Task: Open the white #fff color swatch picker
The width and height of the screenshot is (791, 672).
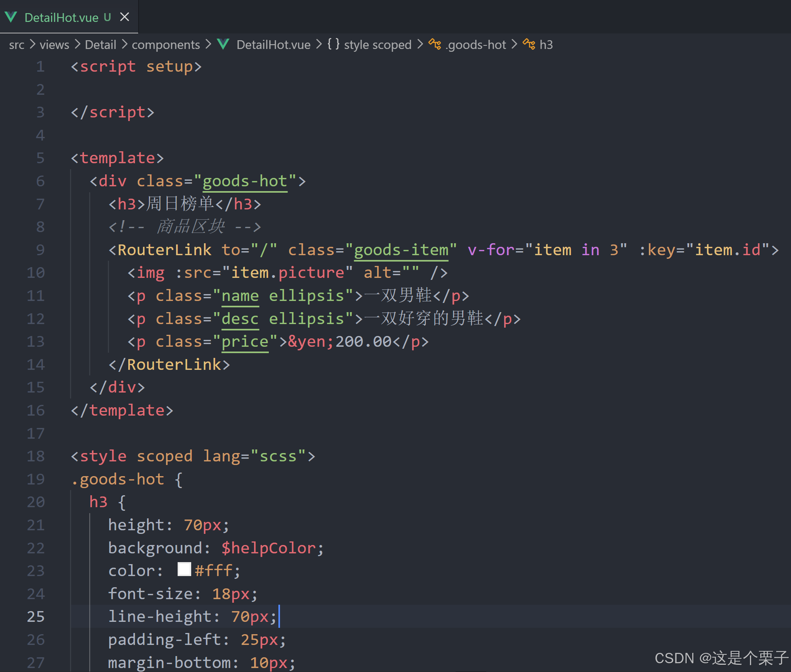Action: (x=184, y=569)
